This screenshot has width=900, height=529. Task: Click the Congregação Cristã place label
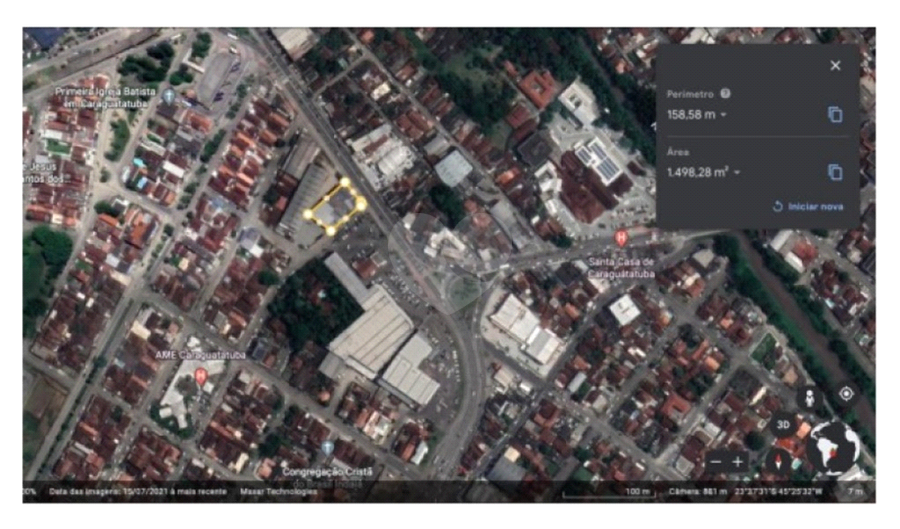(326, 471)
